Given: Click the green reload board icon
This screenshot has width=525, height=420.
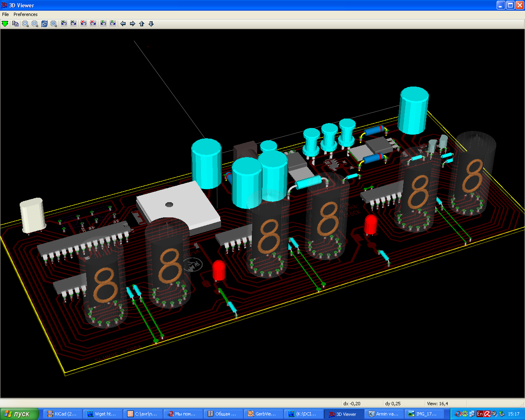Looking at the screenshot, I should pos(5,24).
